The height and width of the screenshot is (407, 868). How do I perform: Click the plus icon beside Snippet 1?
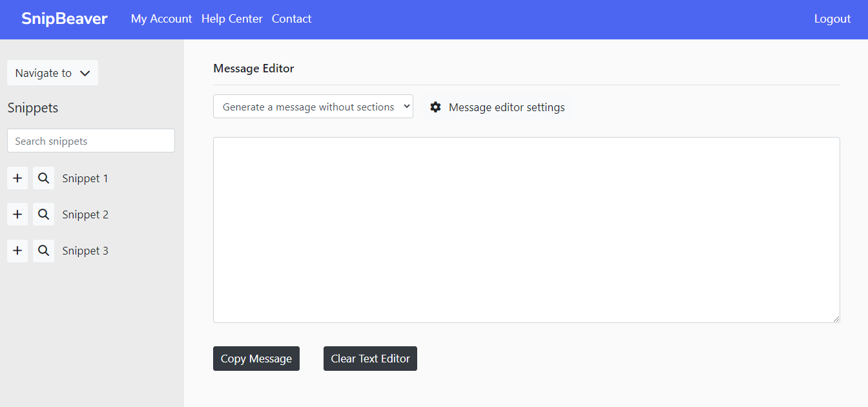tap(17, 178)
